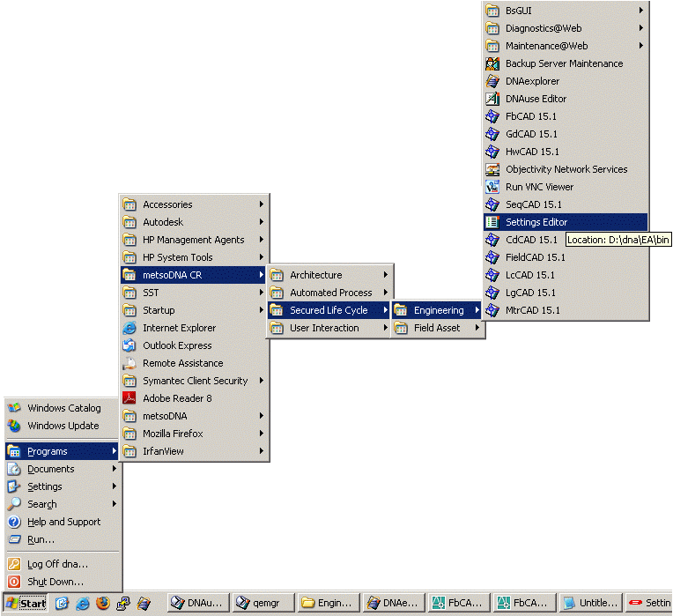This screenshot has height=616, width=673.
Task: Open the Startup menu folder
Action: pos(193,310)
